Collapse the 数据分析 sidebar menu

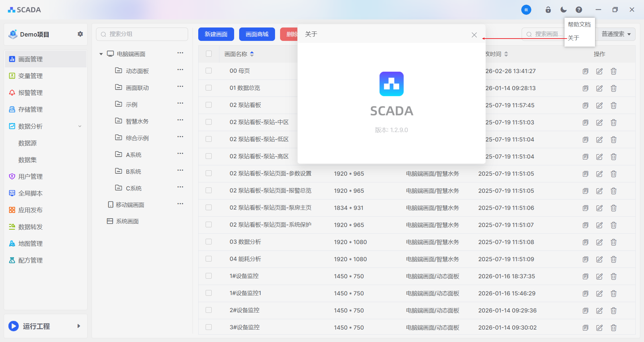click(79, 126)
